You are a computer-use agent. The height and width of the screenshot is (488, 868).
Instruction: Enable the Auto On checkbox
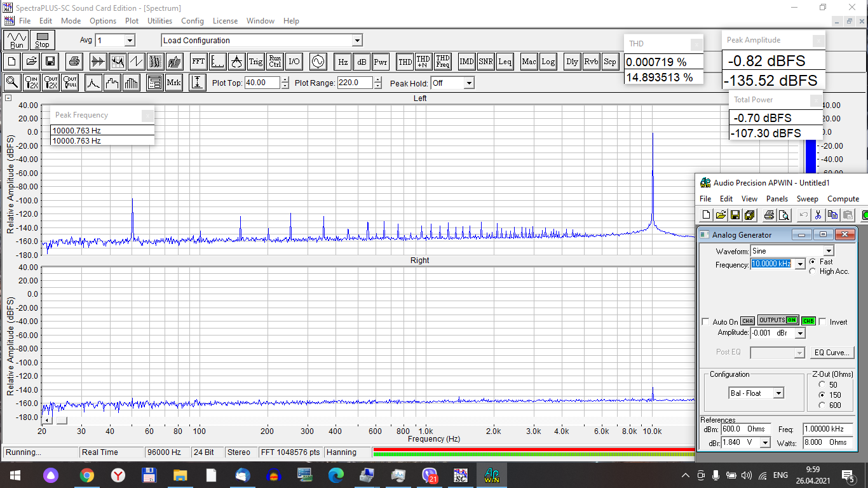(x=705, y=322)
